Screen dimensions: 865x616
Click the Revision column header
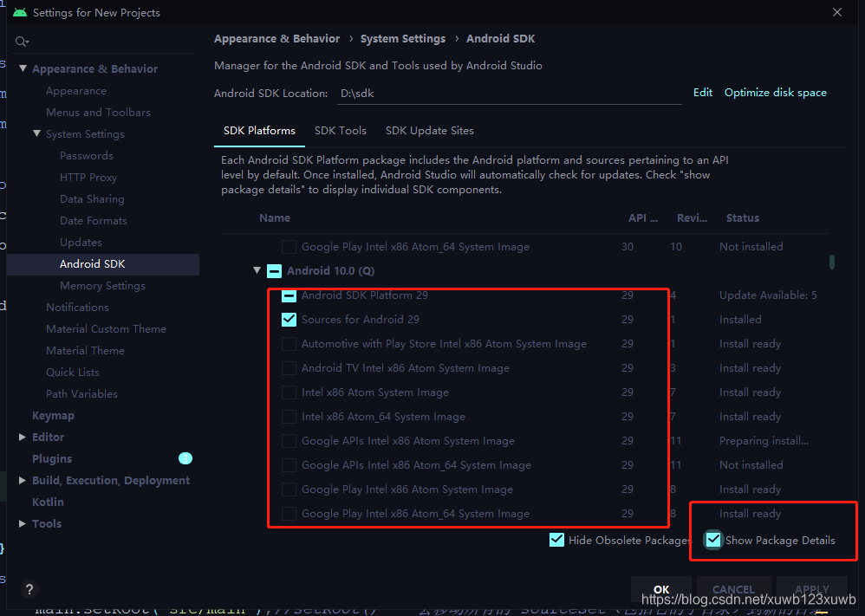pyautogui.click(x=692, y=217)
